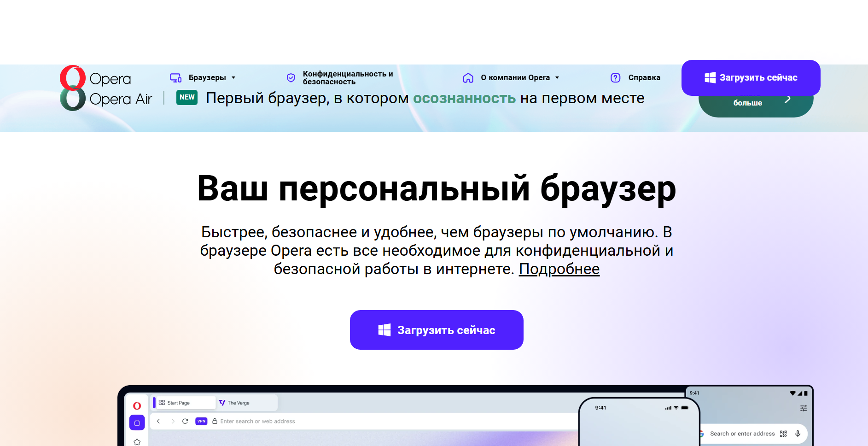The height and width of the screenshot is (446, 868).
Task: Click the QR code scan icon
Action: coord(783,434)
